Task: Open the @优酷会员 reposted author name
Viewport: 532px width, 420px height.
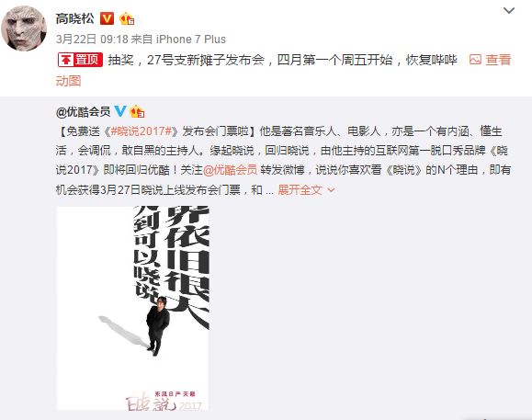Action: (83, 111)
